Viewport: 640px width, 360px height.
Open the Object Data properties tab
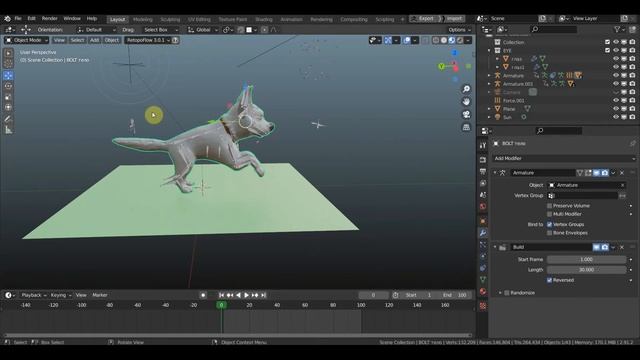[x=483, y=280]
